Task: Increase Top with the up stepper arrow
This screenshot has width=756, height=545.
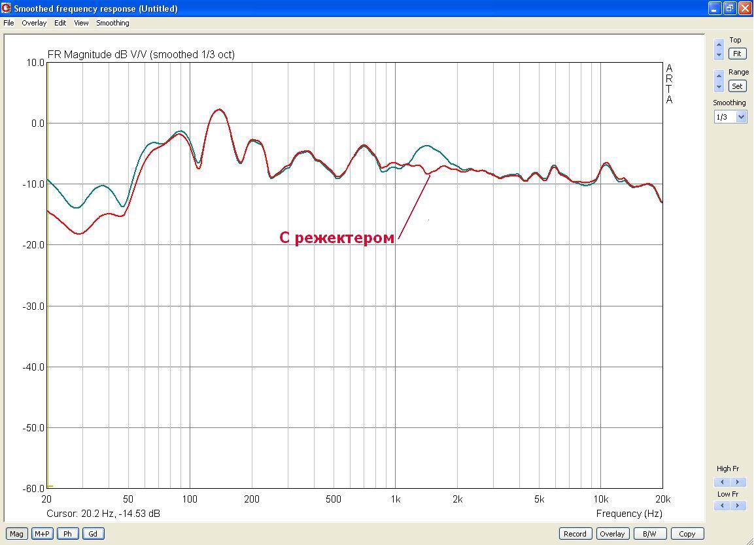Action: [719, 44]
